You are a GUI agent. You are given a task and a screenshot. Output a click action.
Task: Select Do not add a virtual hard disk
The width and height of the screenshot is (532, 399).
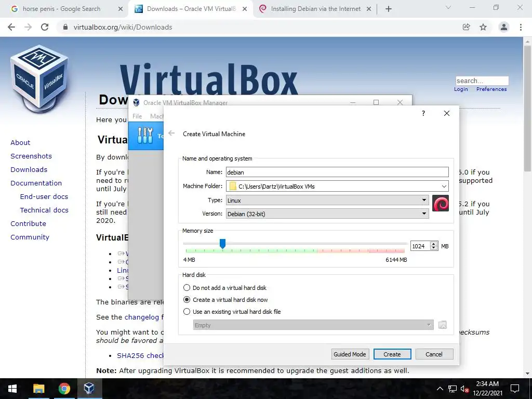[x=224, y=288]
